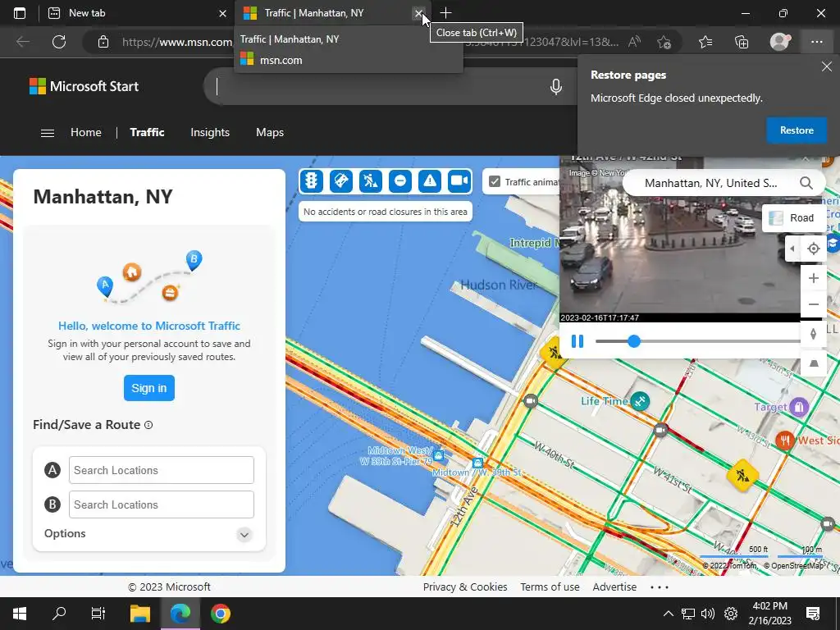Screen dimensions: 840x630
Task: Open the Maps tab
Action: point(269,132)
